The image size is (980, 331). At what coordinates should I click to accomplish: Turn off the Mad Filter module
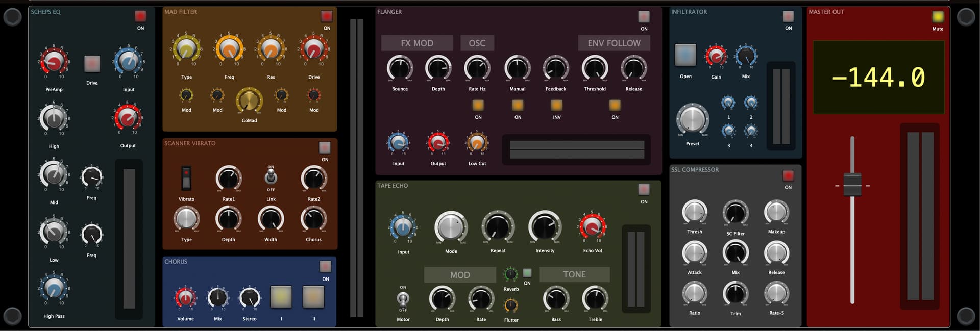point(327,16)
